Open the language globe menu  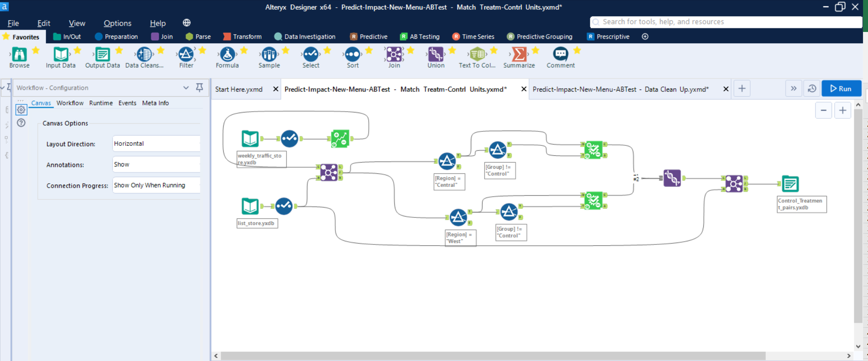tap(186, 23)
